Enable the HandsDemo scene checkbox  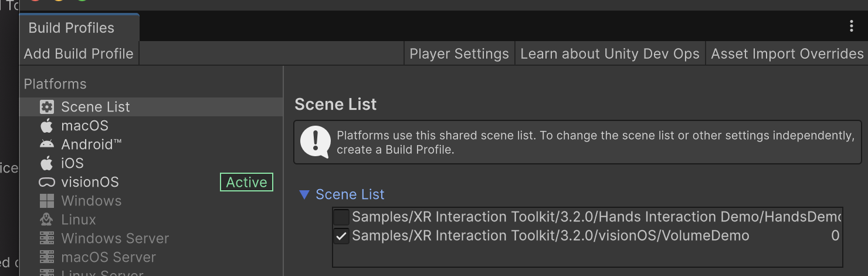341,217
